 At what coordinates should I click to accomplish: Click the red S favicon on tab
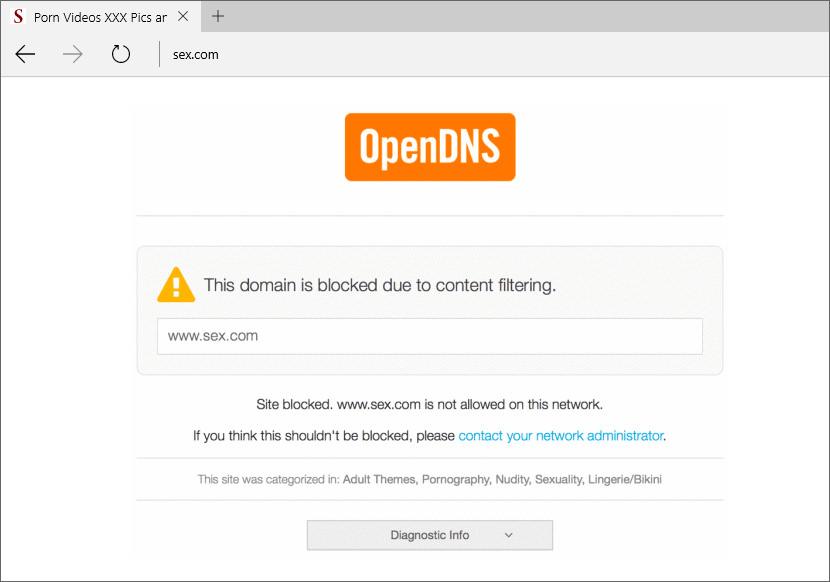coord(18,16)
